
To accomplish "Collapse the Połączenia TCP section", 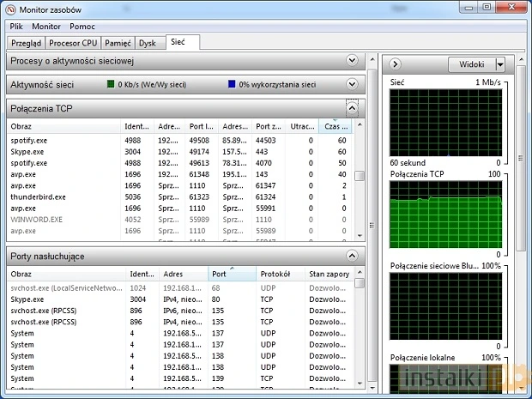I will pyautogui.click(x=352, y=109).
